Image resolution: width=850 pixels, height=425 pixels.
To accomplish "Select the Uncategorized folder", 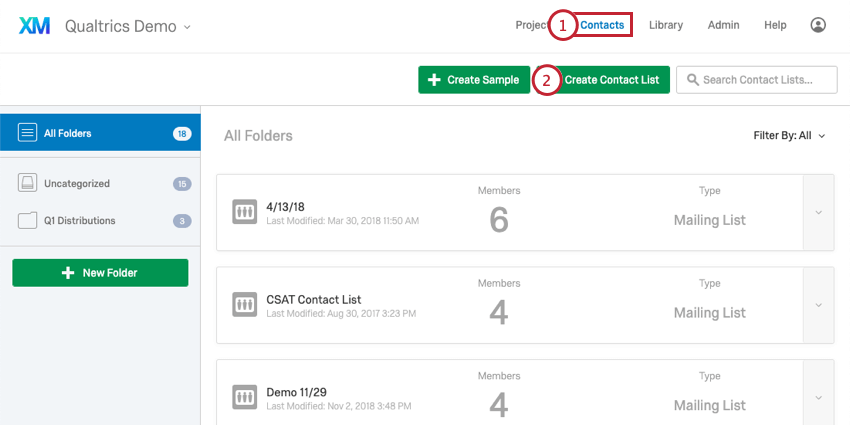I will click(x=100, y=183).
